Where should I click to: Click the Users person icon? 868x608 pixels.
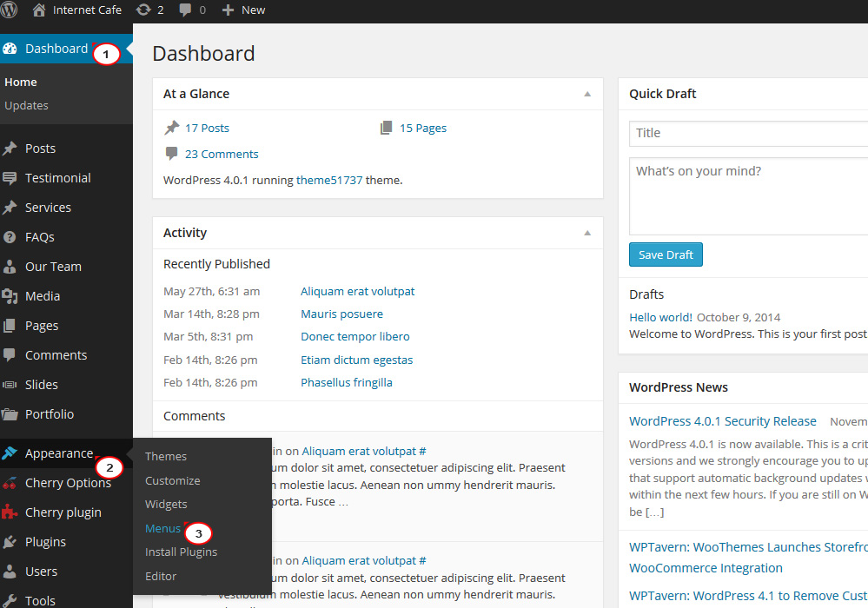tap(10, 572)
